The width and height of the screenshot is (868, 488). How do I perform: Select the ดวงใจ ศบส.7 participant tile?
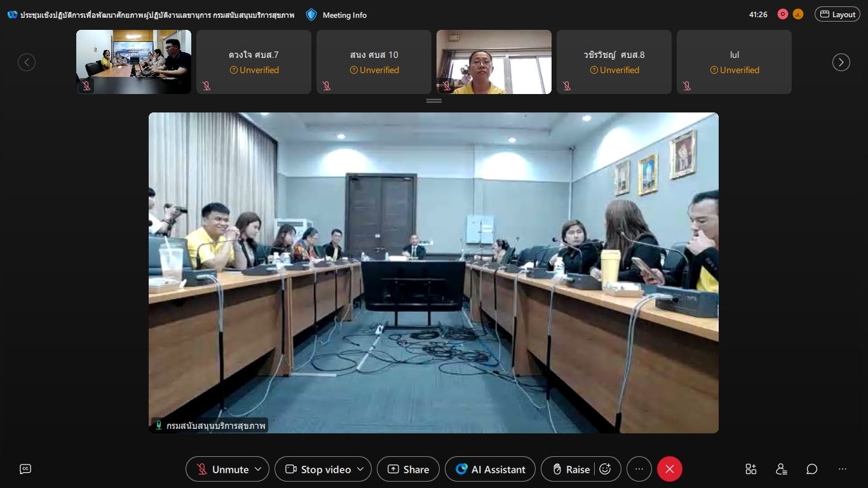tap(254, 62)
